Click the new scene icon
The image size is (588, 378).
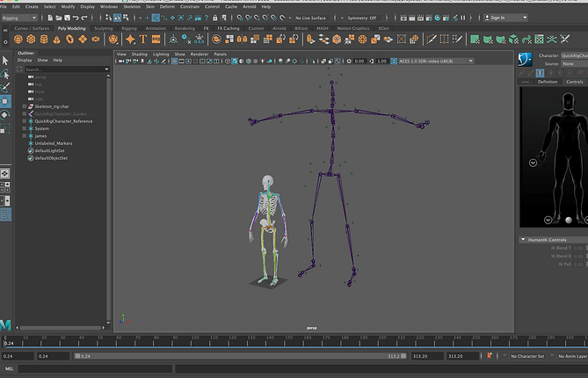51,18
